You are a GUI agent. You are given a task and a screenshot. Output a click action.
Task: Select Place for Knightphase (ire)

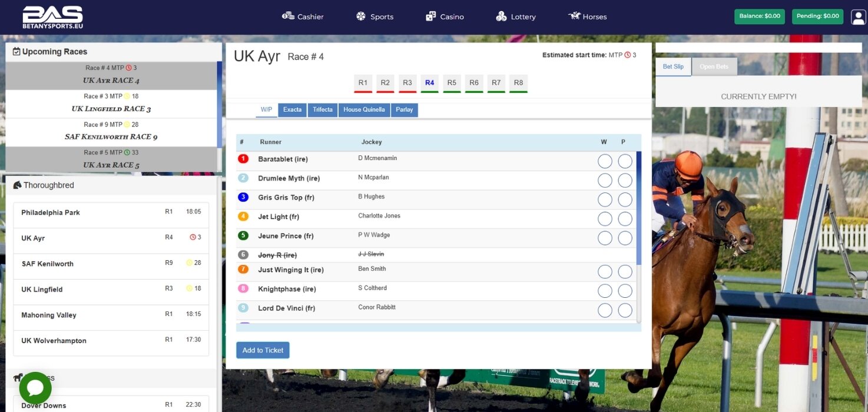pyautogui.click(x=625, y=291)
